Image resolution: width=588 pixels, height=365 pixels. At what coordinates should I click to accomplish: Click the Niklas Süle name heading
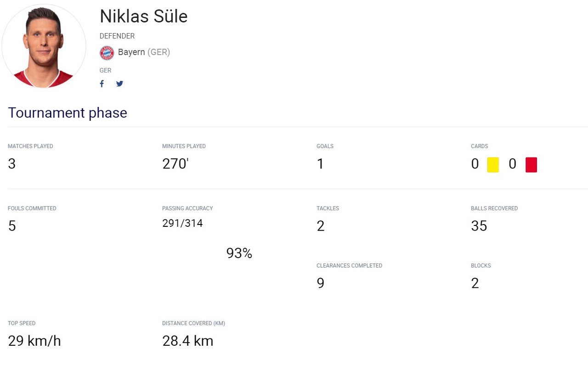click(143, 17)
